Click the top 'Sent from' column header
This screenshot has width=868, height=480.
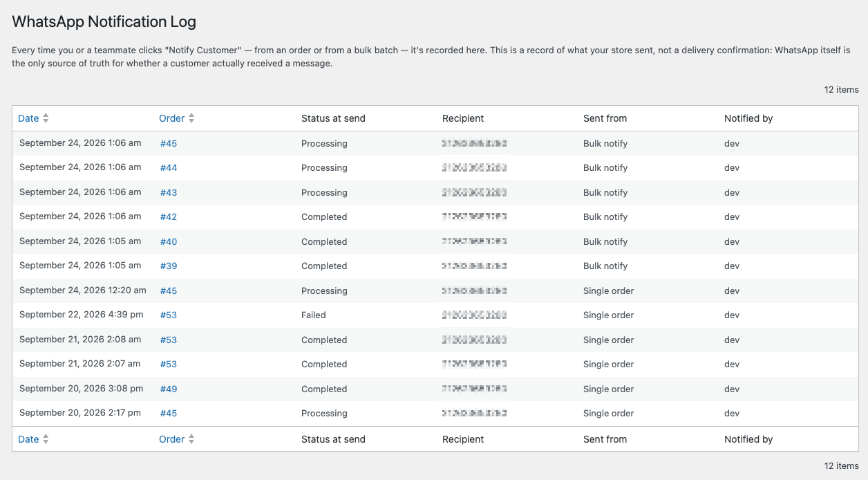pyautogui.click(x=605, y=118)
